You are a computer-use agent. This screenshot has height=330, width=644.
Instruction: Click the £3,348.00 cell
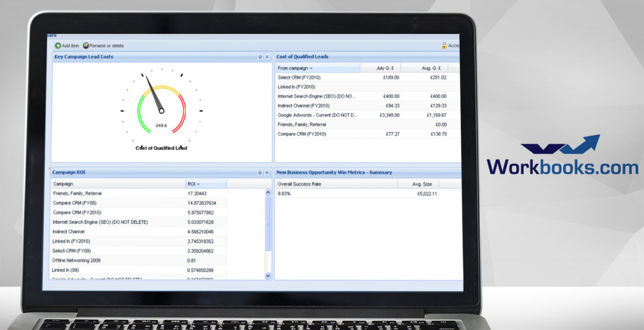389,115
